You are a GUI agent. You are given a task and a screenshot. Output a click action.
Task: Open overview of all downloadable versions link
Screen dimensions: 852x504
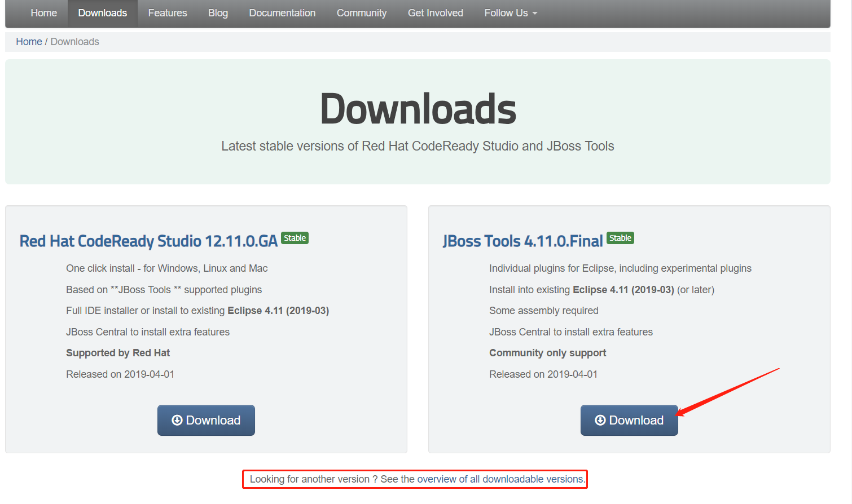coord(500,479)
